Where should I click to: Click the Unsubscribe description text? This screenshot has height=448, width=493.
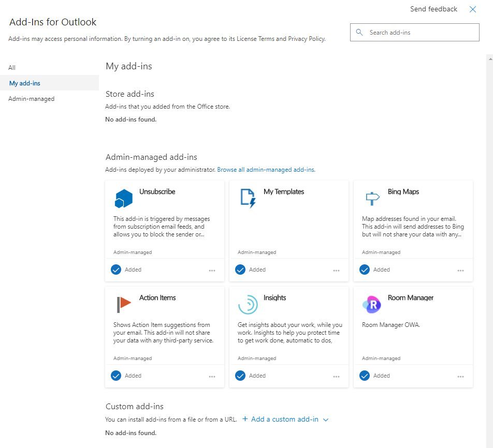coord(162,227)
